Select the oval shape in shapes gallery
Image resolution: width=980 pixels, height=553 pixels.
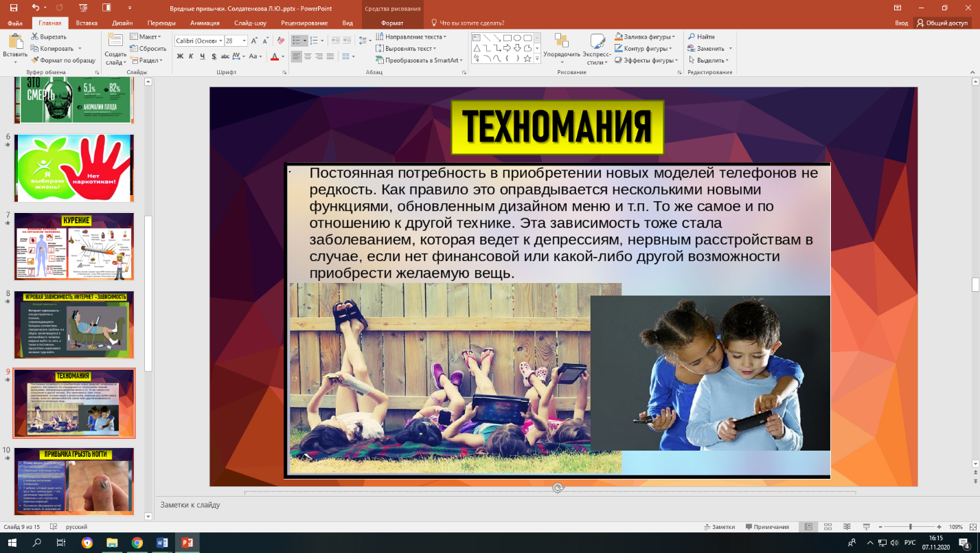tap(517, 38)
